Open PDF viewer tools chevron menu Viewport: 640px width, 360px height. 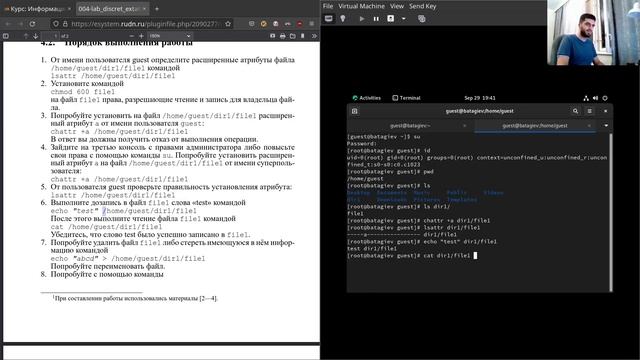point(314,36)
